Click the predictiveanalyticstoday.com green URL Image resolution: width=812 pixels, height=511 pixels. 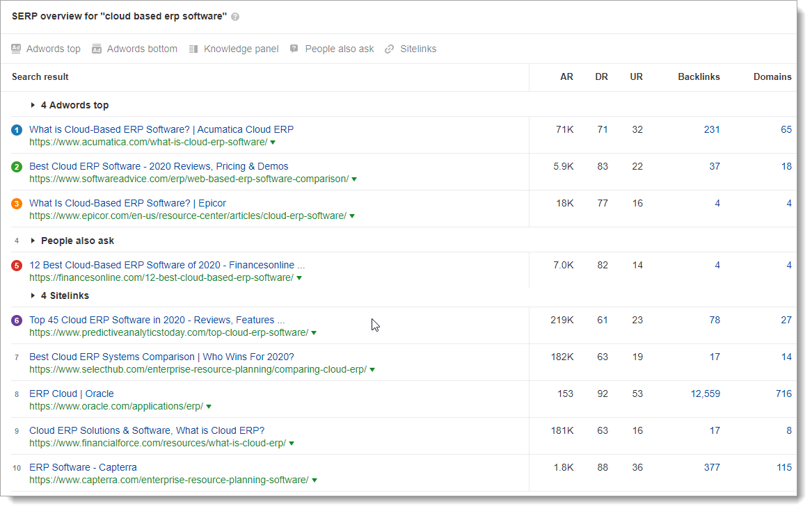169,332
